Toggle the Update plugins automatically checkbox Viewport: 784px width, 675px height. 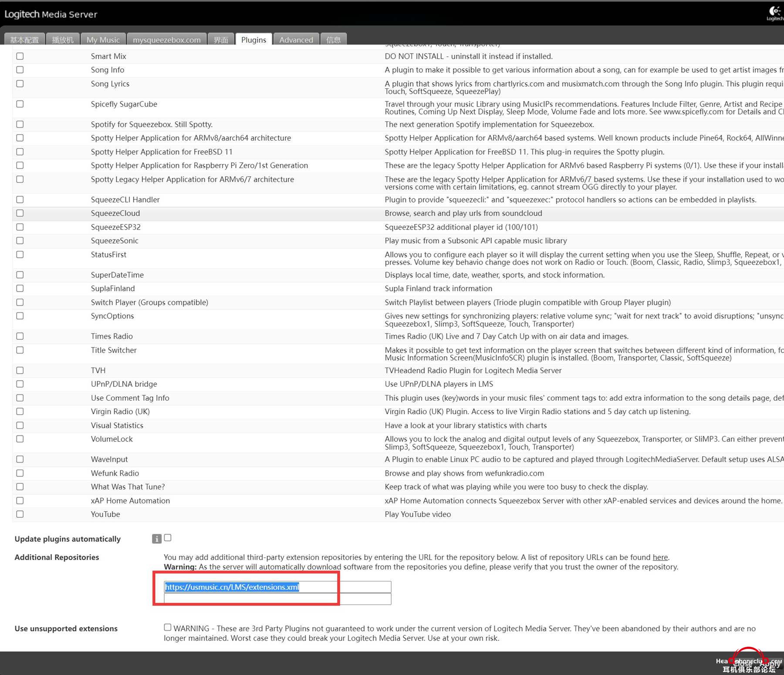coord(168,538)
